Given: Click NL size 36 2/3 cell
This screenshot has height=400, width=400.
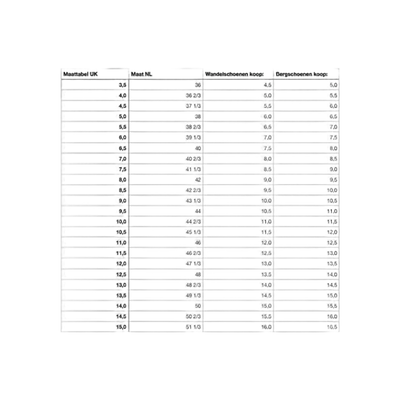Looking at the screenshot, I should click(166, 95).
